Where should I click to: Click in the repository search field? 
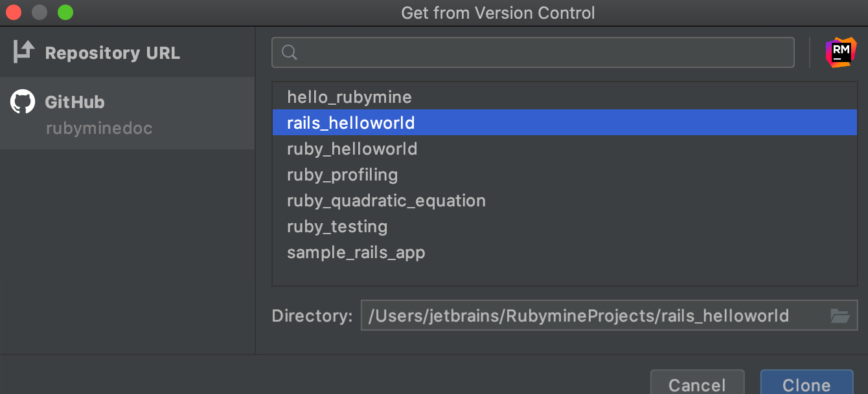[544, 52]
